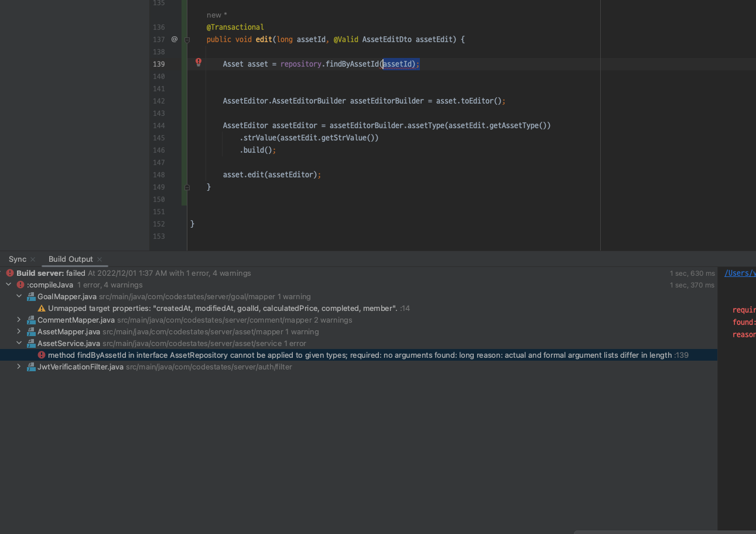Click the JwtVerificationFilter.java file icon
This screenshot has width=756, height=534.
point(31,367)
